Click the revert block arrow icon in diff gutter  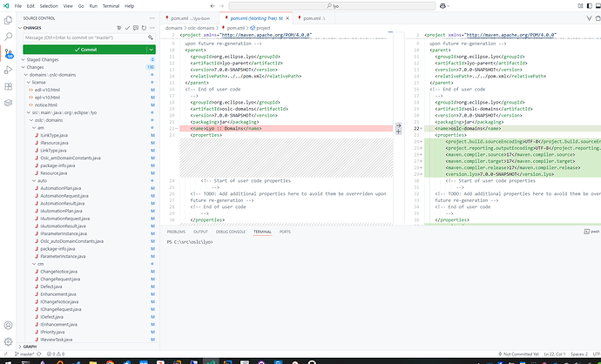(x=399, y=125)
